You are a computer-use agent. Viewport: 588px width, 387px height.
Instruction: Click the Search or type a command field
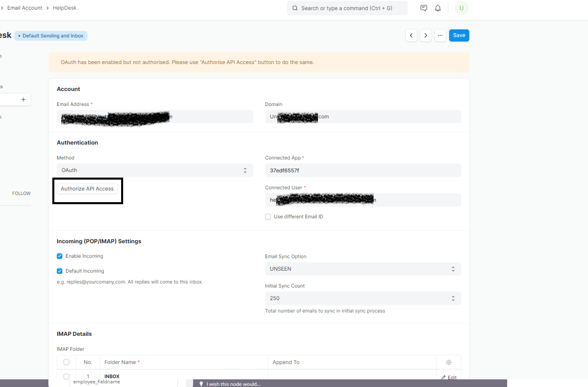347,8
